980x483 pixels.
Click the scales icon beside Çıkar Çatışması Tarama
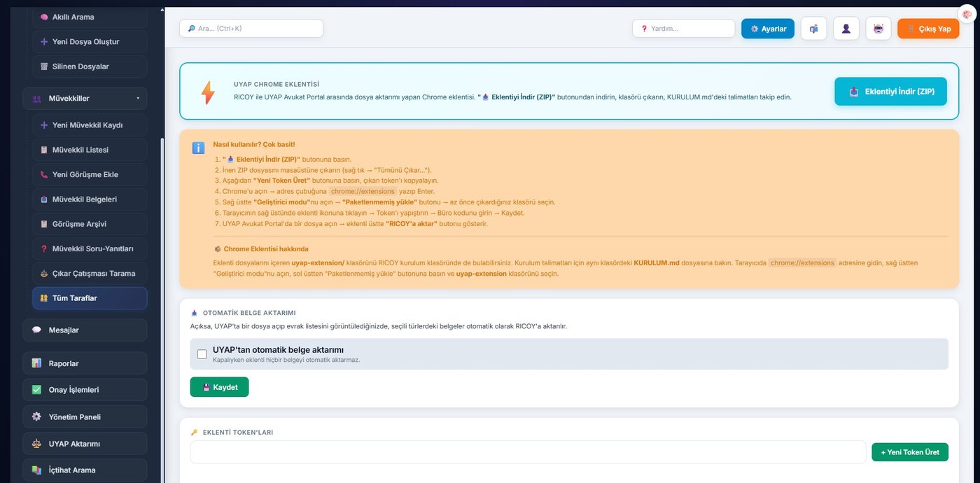click(x=44, y=274)
